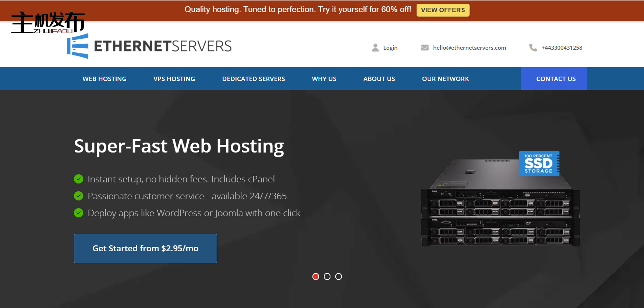Click the hello@ethernetservers.com email link
The image size is (644, 308).
pyautogui.click(x=470, y=48)
